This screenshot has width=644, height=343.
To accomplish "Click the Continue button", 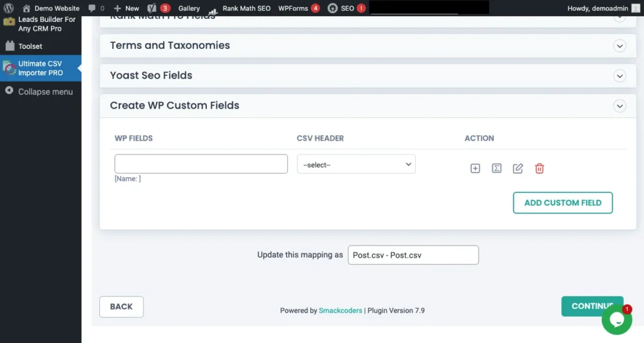I will (591, 306).
